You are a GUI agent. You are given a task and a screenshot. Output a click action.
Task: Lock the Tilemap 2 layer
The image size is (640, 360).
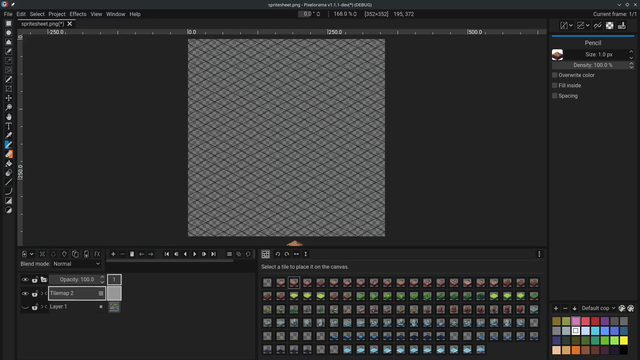(x=35, y=293)
